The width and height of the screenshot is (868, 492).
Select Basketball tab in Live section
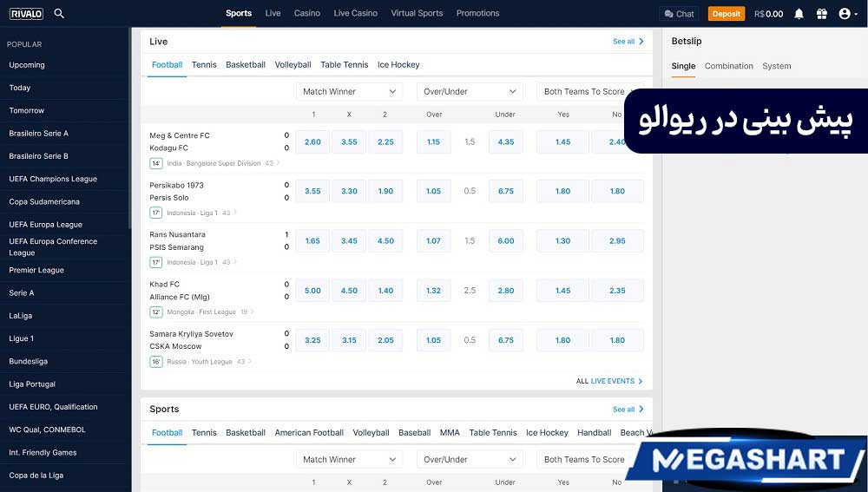click(246, 65)
